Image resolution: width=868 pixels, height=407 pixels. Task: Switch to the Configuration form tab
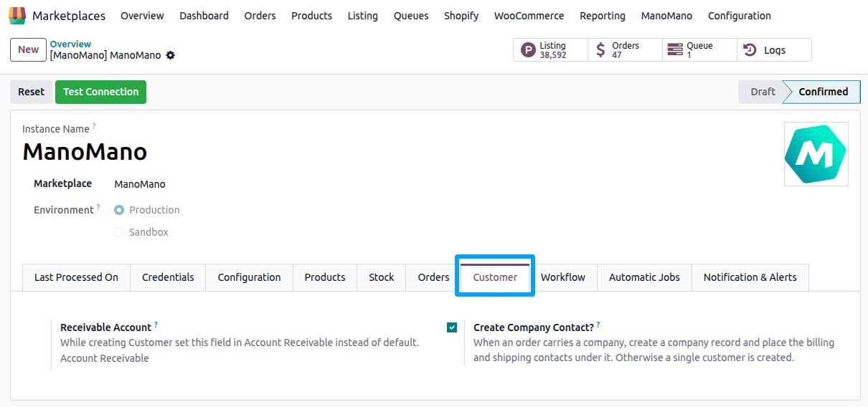(x=249, y=277)
